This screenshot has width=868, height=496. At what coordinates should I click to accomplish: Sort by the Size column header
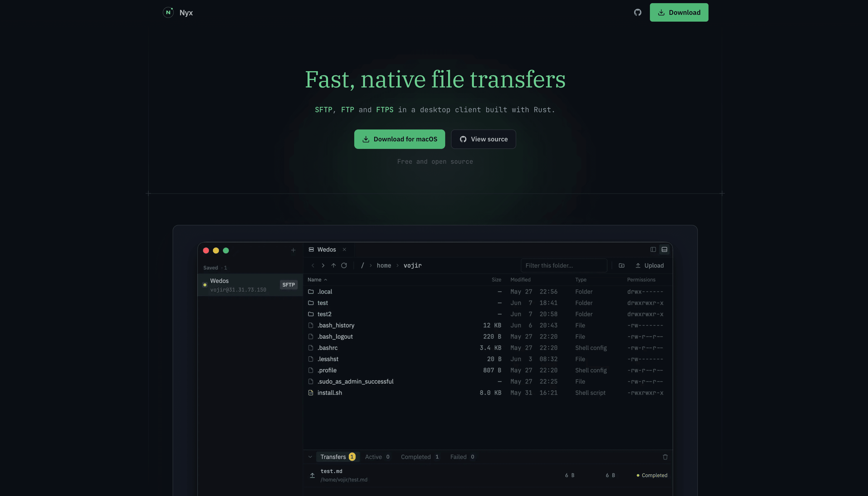[496, 280]
